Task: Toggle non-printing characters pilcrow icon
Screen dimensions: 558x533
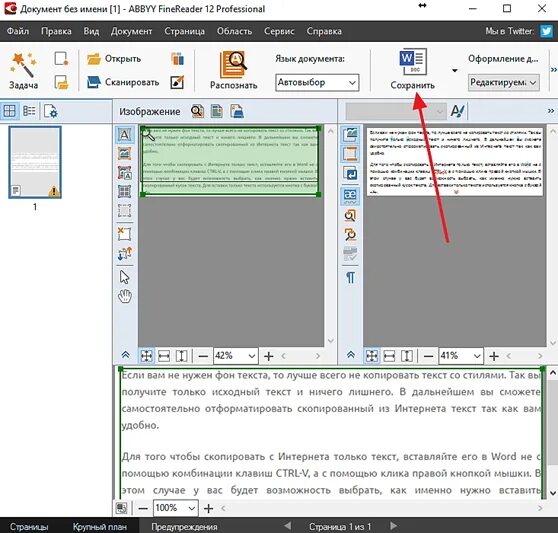Action: pyautogui.click(x=351, y=277)
